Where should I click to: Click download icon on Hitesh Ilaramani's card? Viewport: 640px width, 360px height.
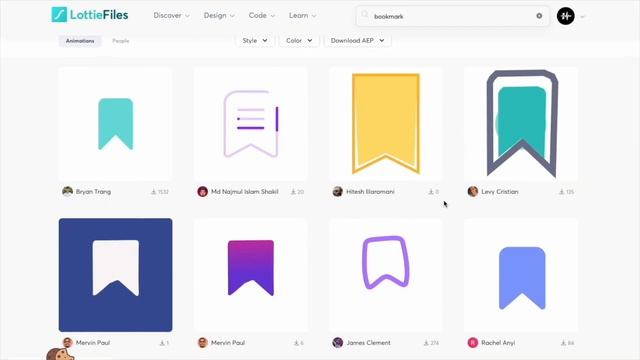point(431,191)
